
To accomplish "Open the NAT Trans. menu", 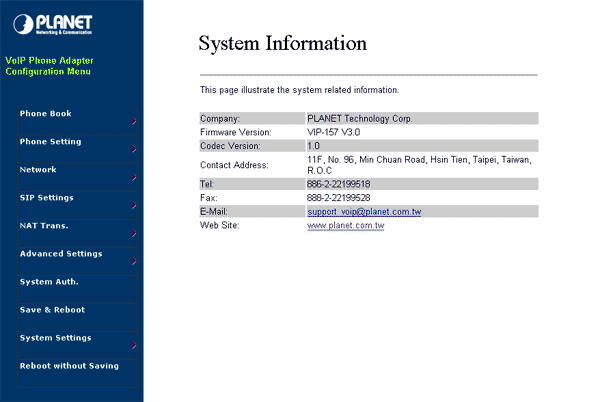I will (x=44, y=226).
